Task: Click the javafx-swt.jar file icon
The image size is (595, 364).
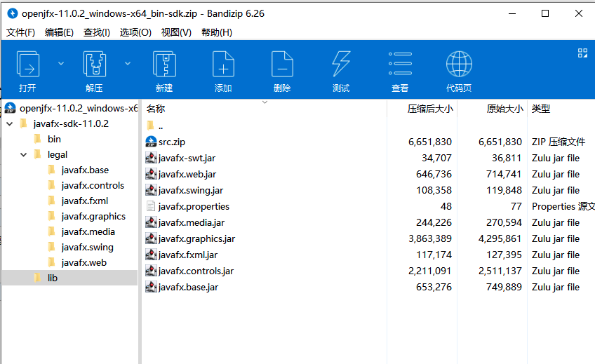Action: pos(151,158)
